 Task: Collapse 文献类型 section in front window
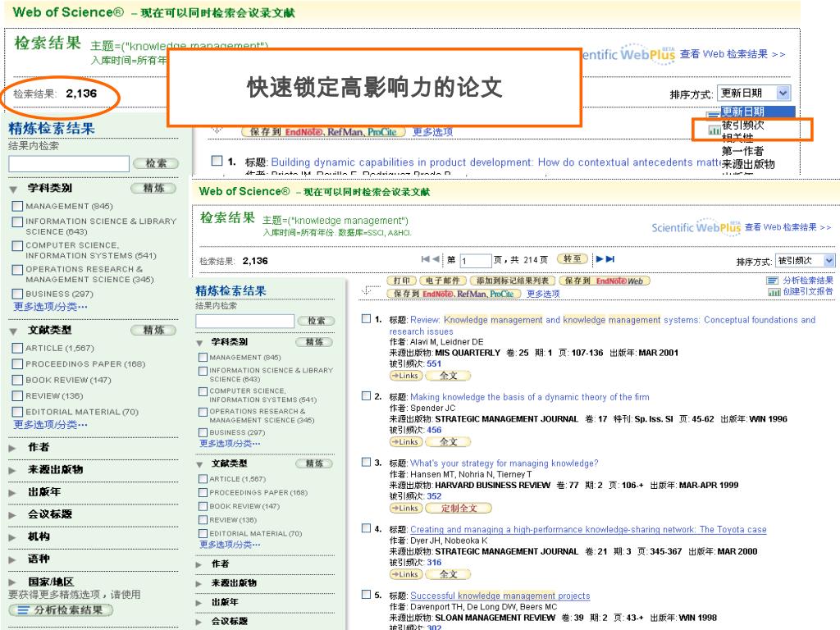tap(199, 464)
